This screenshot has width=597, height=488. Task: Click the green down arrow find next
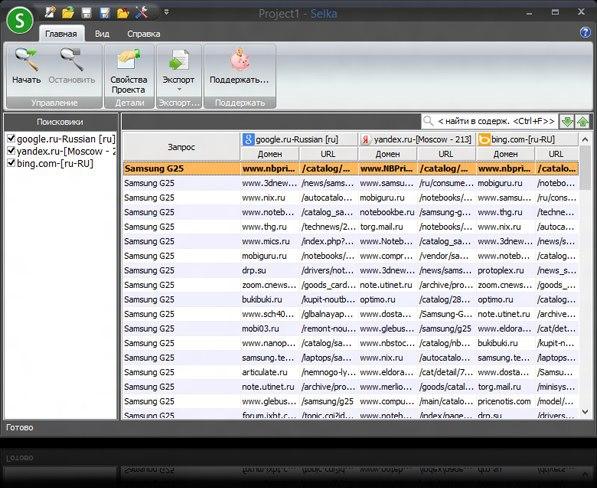567,122
